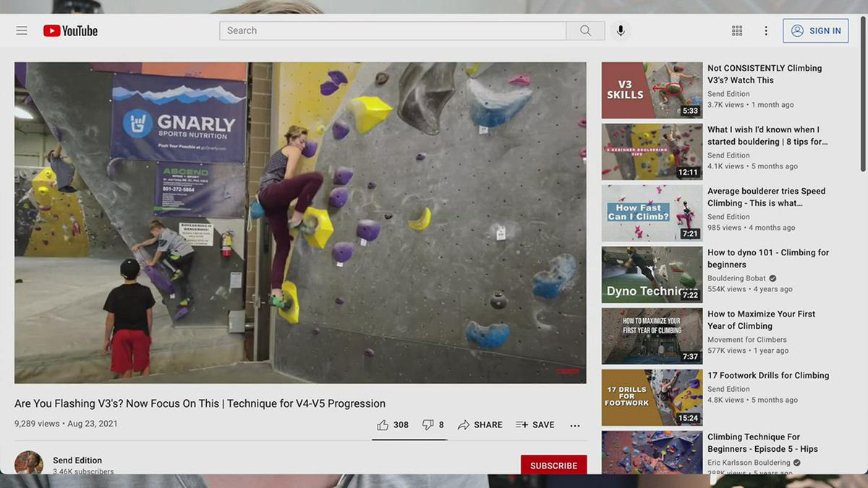Visit Movement for Climbers channel
This screenshot has height=488, width=868.
click(747, 340)
